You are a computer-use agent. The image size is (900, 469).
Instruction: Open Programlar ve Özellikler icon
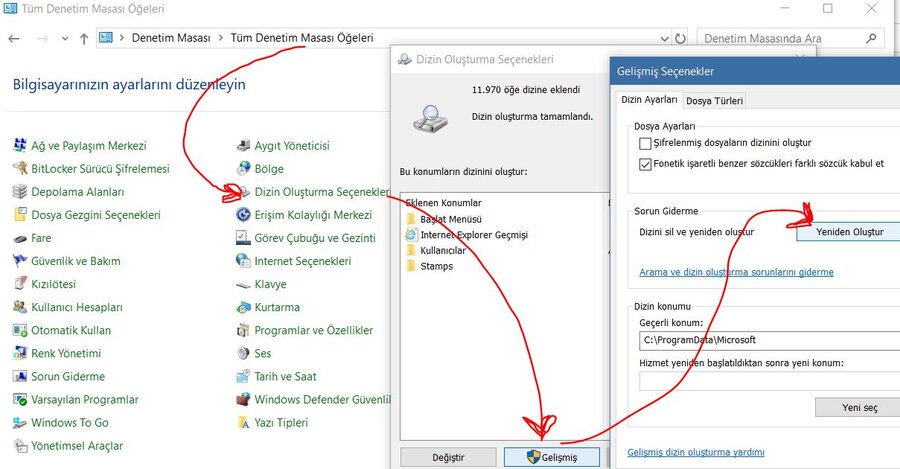pos(243,330)
